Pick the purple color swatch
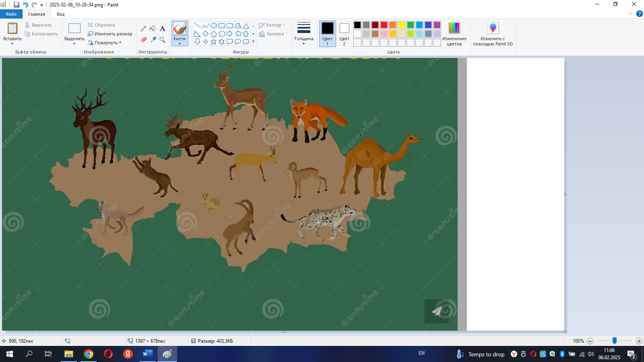This screenshot has width=644, height=362. 437,25
